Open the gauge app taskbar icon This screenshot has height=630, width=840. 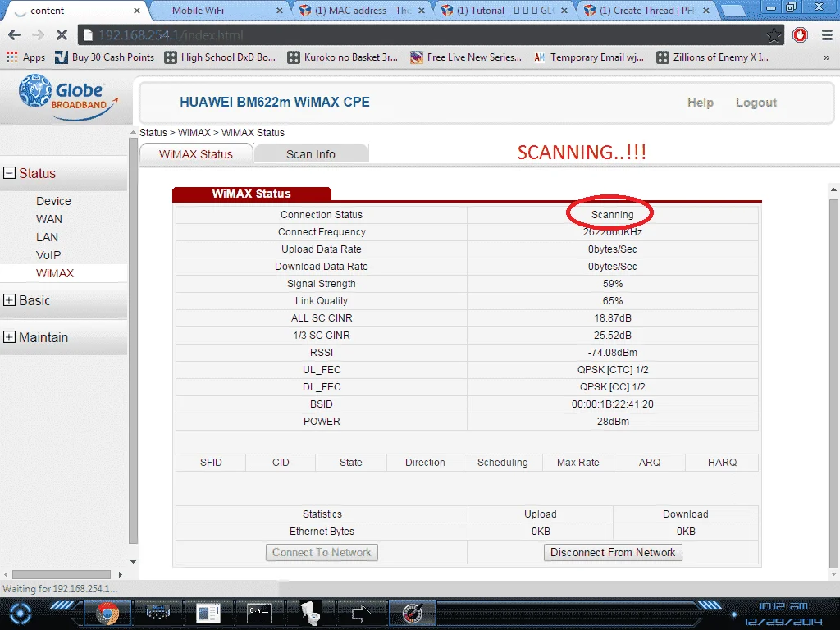413,614
